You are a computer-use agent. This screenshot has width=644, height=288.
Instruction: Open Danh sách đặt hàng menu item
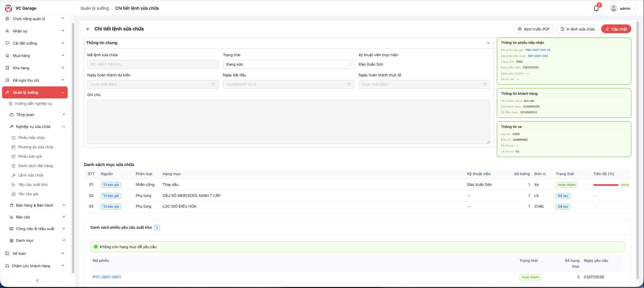[35, 166]
